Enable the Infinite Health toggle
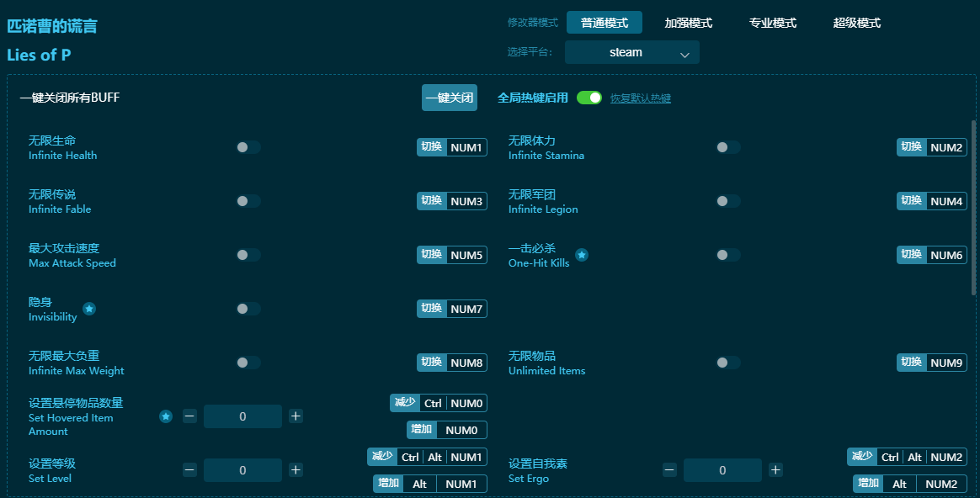 tap(248, 147)
